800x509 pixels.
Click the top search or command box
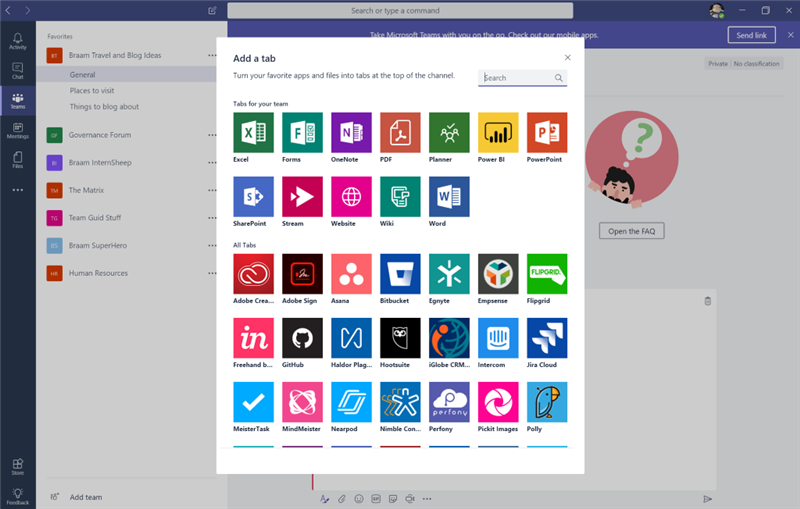pos(400,11)
